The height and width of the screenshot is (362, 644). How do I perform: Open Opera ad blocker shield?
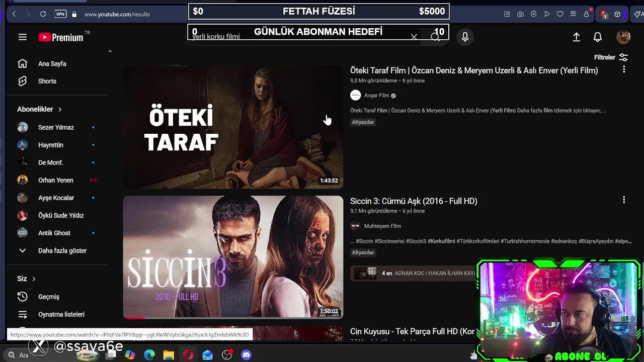[x=534, y=14]
